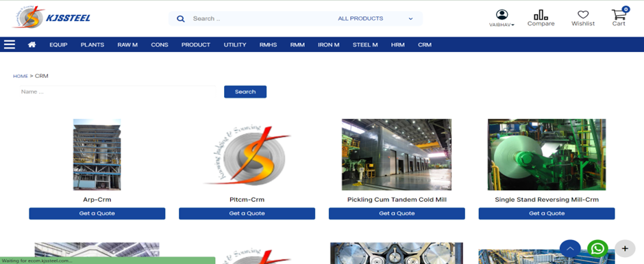This screenshot has height=264, width=644.
Task: Click the HOME breadcrumb link
Action: pos(21,76)
